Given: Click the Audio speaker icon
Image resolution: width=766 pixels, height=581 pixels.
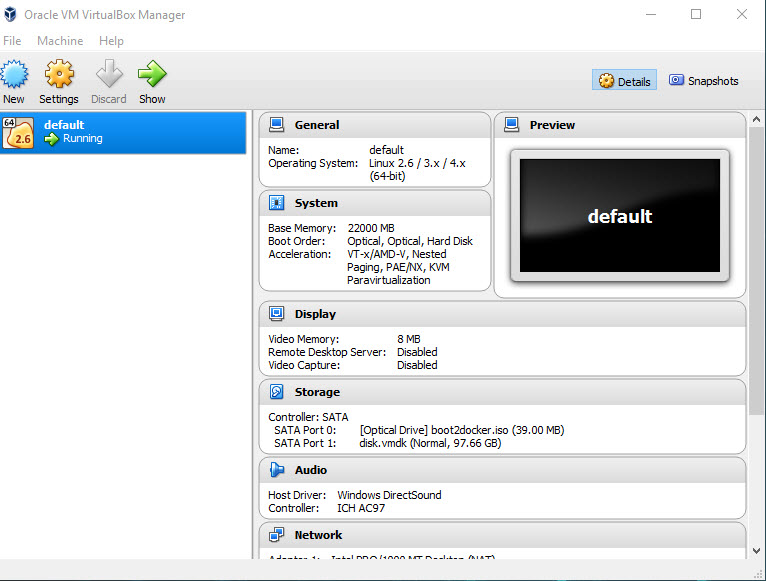Looking at the screenshot, I should (277, 470).
